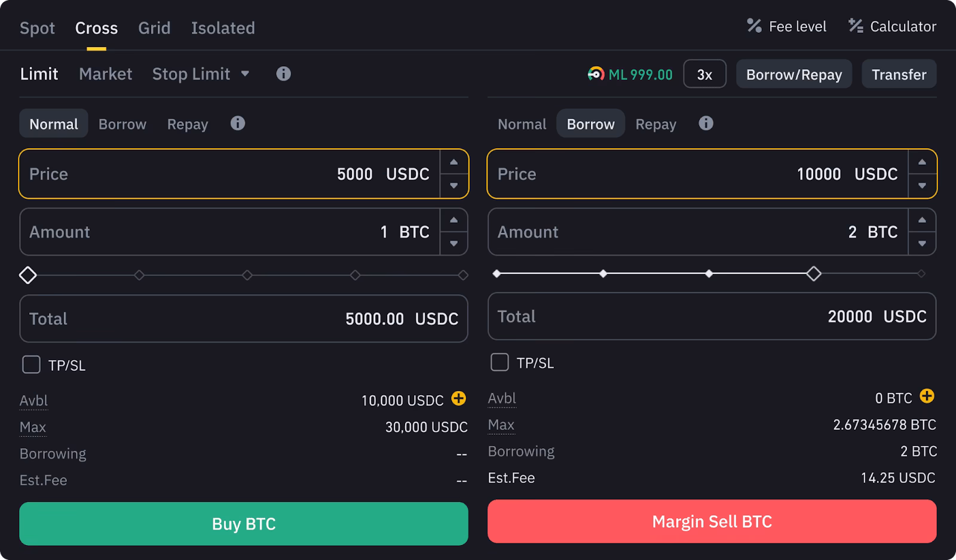Viewport: 956px width, 560px height.
Task: Click the 3x leverage selector
Action: [704, 74]
